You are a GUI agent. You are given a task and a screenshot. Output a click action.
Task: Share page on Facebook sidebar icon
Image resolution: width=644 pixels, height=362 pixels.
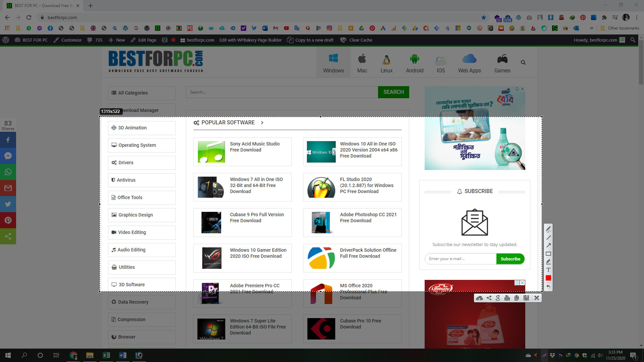8,140
